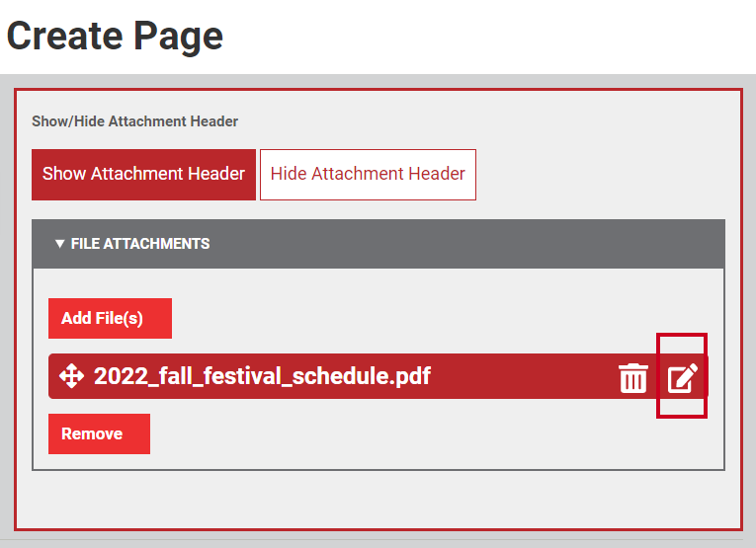
Task: Click the move handle icon for 2022_fall_festival_schedule.pdf
Action: (71, 376)
